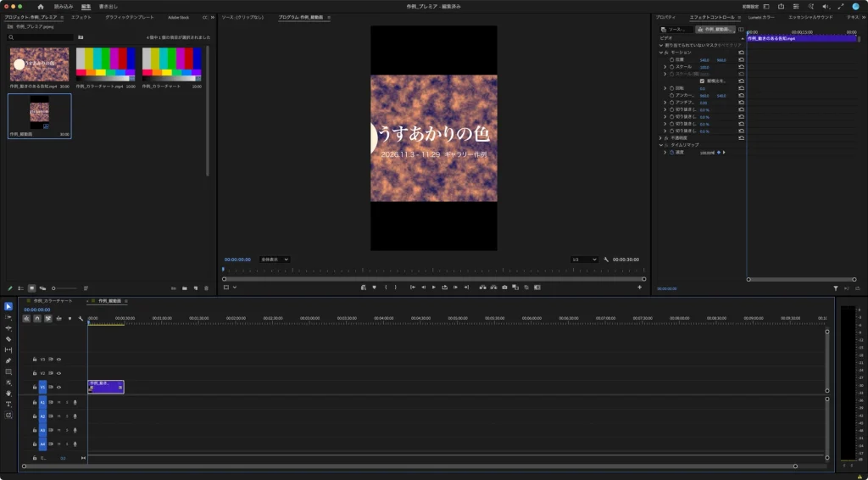The width and height of the screenshot is (868, 480).
Task: Click the timeline horizontal zoom scrollbar
Action: pyautogui.click(x=409, y=466)
